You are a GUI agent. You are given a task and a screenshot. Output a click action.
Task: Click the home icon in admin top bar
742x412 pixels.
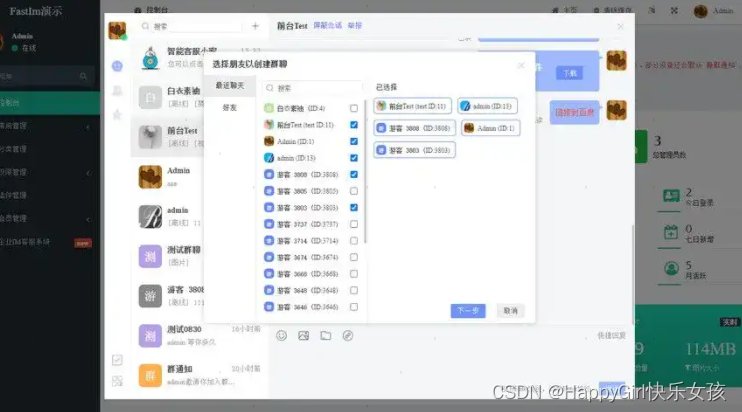555,10
